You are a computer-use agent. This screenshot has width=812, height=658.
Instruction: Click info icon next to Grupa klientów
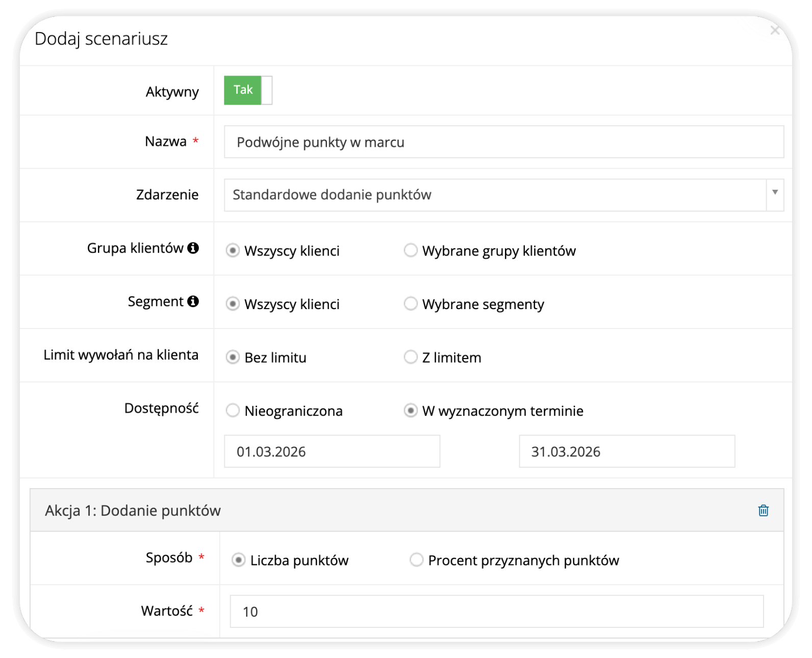[193, 248]
